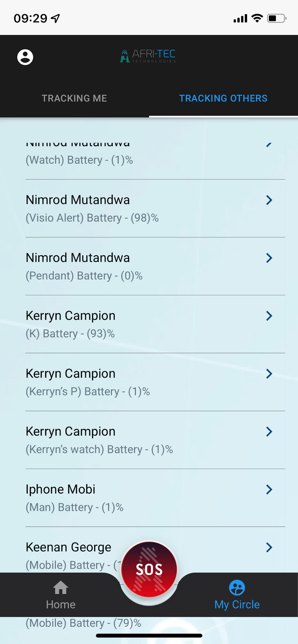
Task: Tap the My Circle people icon
Action: pyautogui.click(x=237, y=588)
